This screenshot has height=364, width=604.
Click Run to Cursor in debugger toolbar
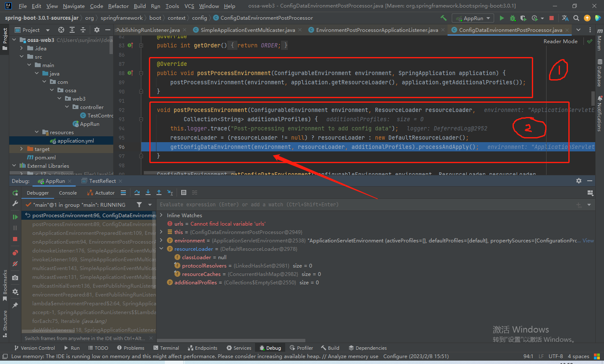[170, 192]
